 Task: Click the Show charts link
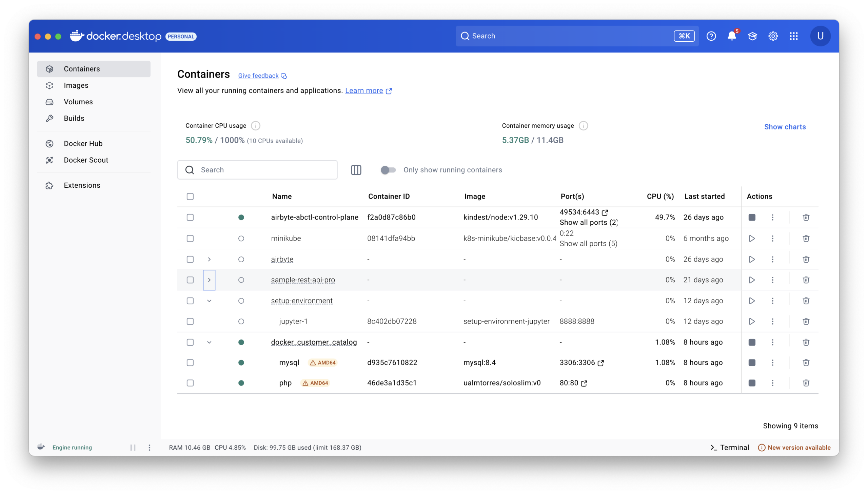[785, 126]
